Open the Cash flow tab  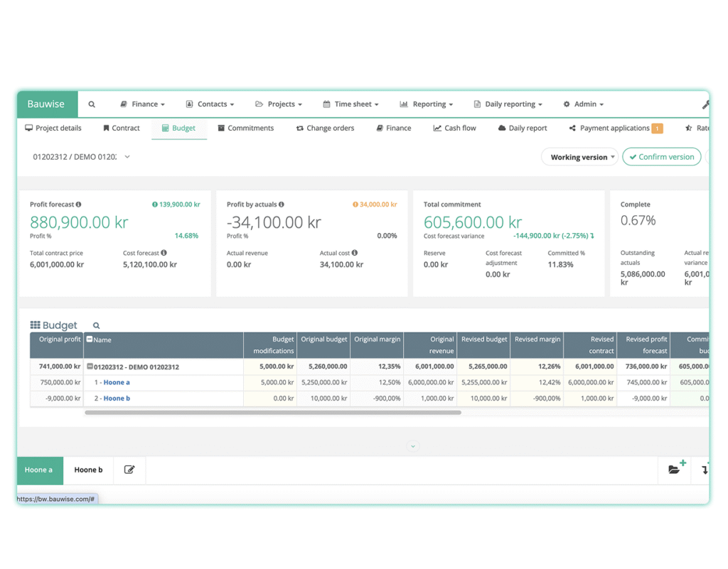pos(454,128)
